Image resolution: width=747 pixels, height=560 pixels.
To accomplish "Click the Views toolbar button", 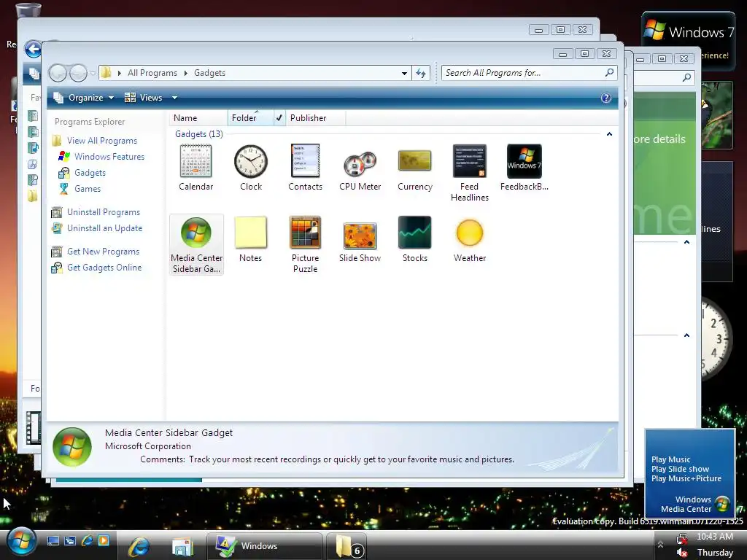I will (143, 98).
